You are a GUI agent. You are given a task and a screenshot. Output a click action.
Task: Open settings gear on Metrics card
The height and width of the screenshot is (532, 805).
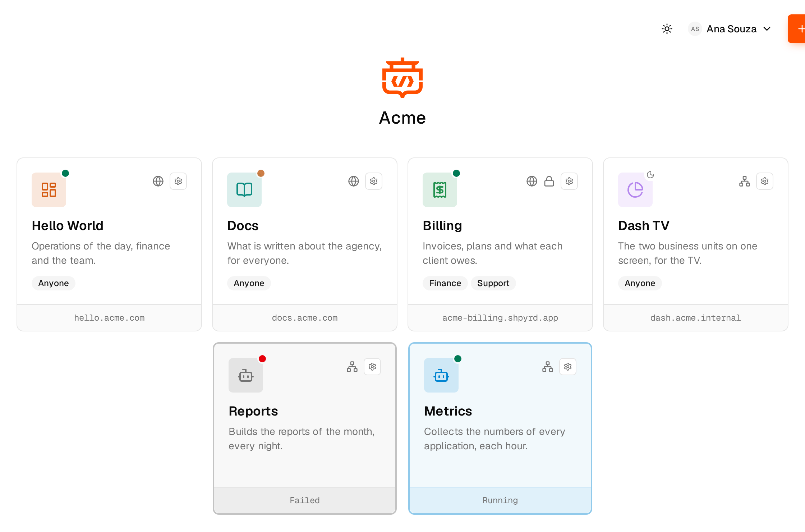coord(568,367)
